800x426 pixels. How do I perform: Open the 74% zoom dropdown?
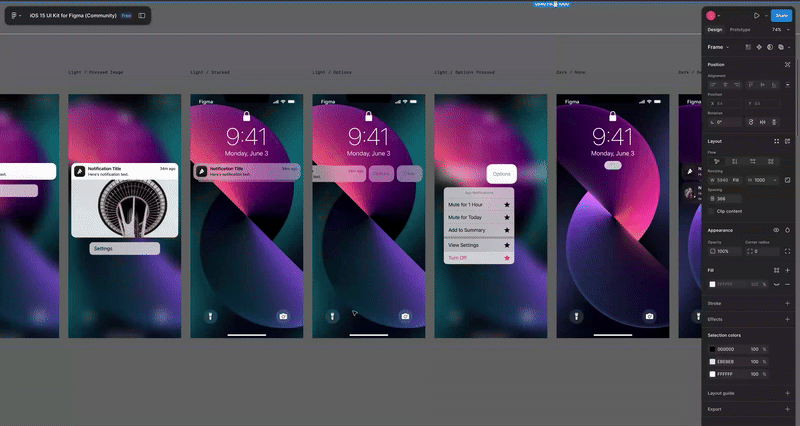coord(781,30)
